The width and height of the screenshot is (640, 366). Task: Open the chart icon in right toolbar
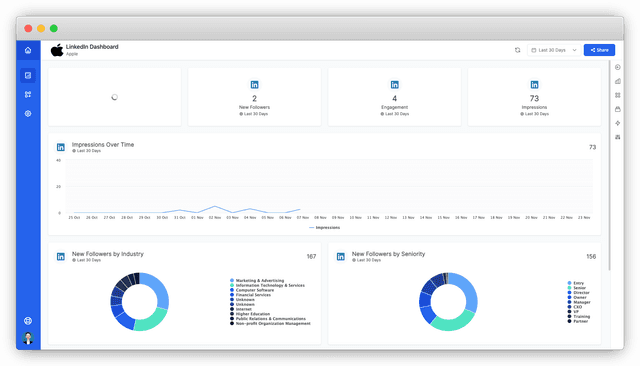coord(618,81)
